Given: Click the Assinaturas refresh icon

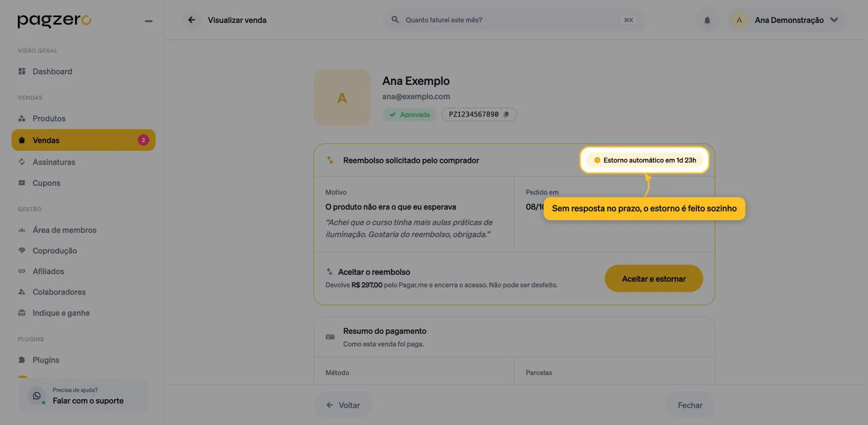Looking at the screenshot, I should point(22,162).
